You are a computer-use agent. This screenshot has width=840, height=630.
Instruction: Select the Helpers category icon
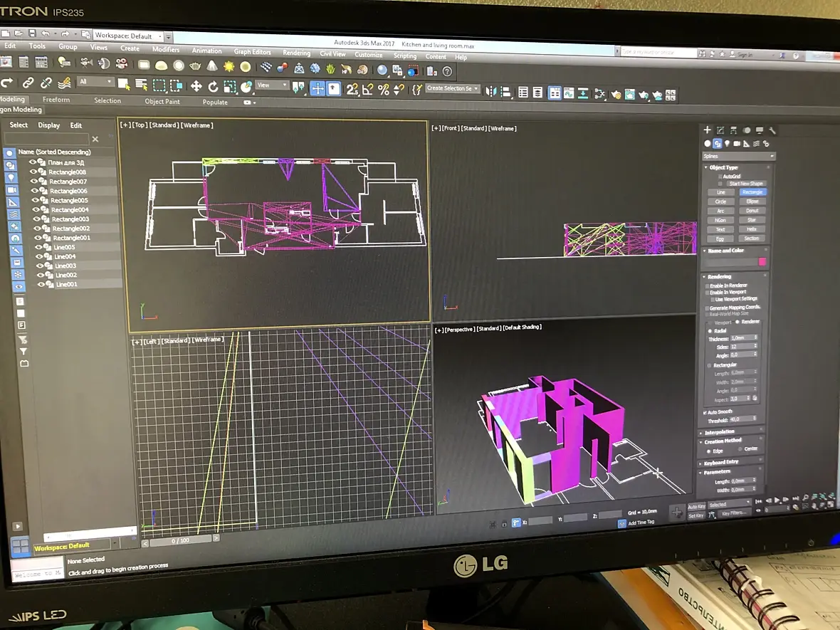[x=746, y=144]
